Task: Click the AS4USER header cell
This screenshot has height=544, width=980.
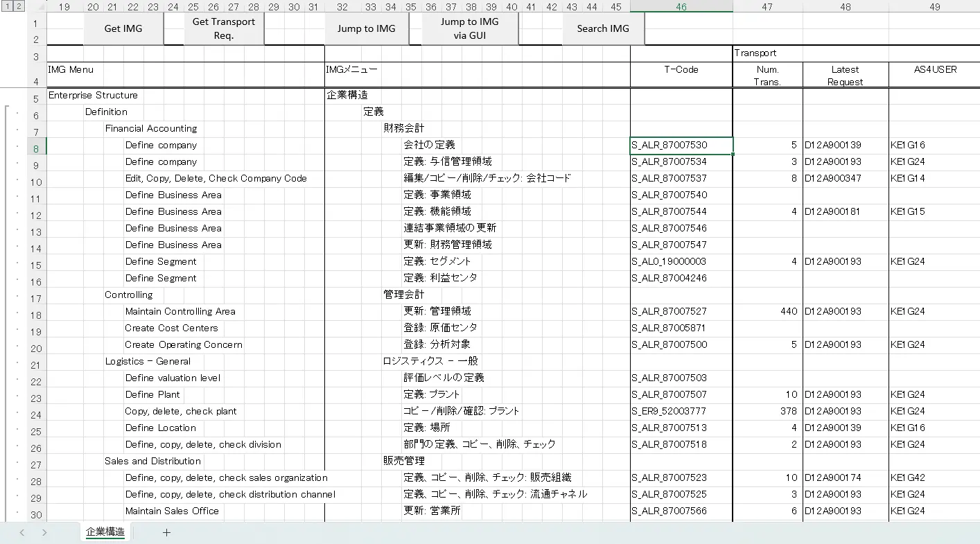Action: [934, 75]
